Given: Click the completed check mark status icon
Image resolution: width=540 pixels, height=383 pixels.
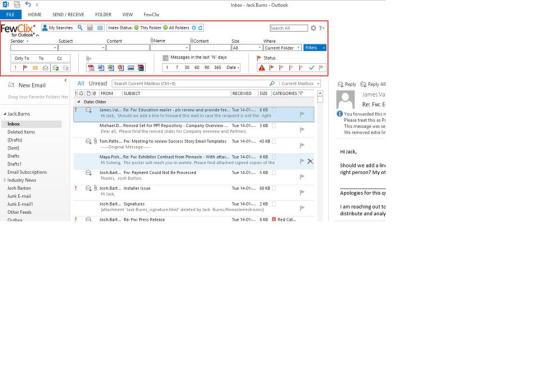Looking at the screenshot, I should tap(311, 68).
